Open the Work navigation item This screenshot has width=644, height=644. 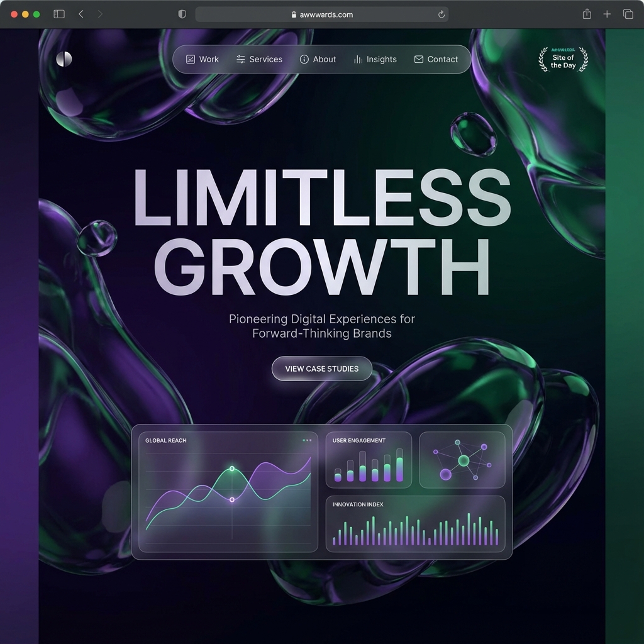[203, 59]
